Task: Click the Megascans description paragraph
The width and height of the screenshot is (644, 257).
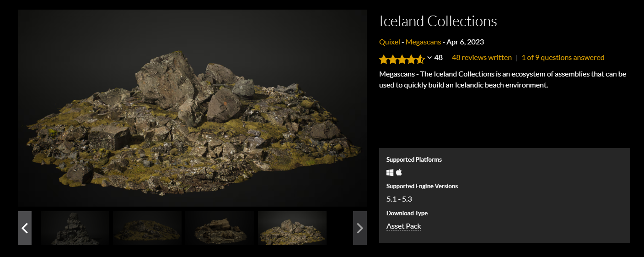Action: 503,80
